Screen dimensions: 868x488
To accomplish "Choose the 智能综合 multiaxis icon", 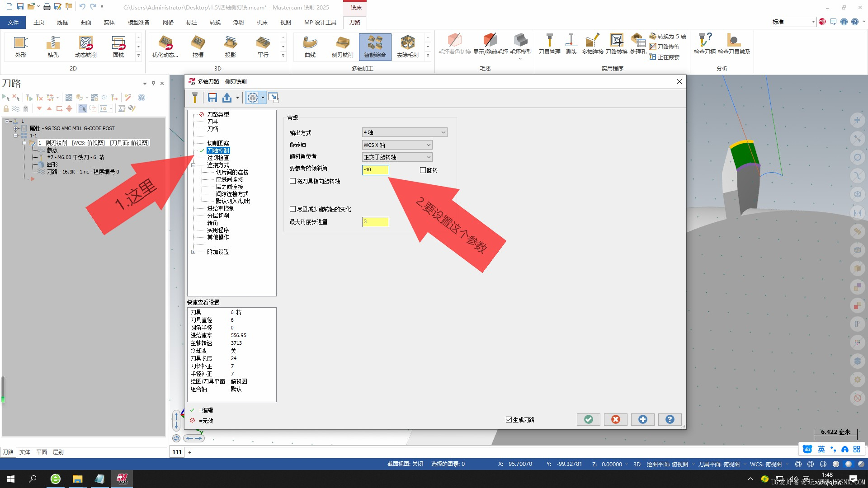I will (x=375, y=47).
